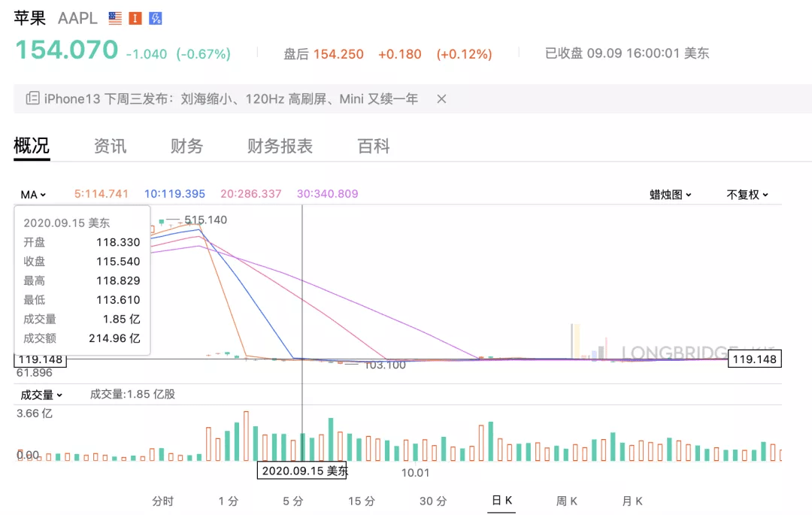The width and height of the screenshot is (812, 515).
Task: Click the 3.66 亿 volume axis label
Action: [34, 414]
